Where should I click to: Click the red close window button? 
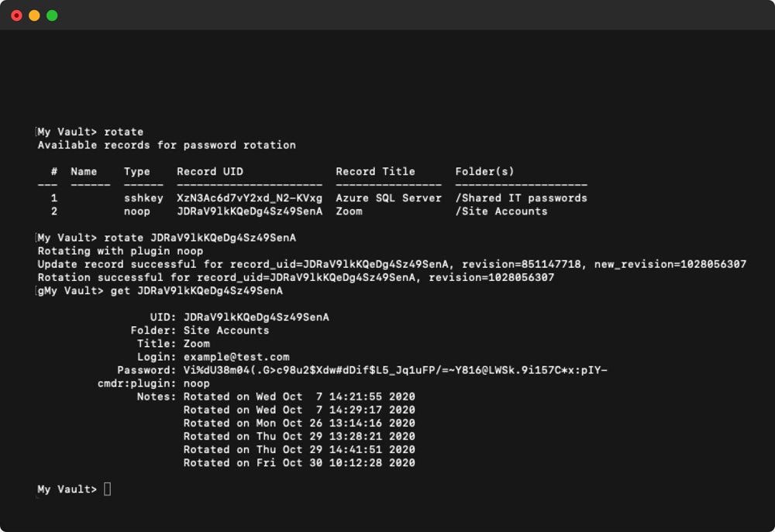point(16,15)
